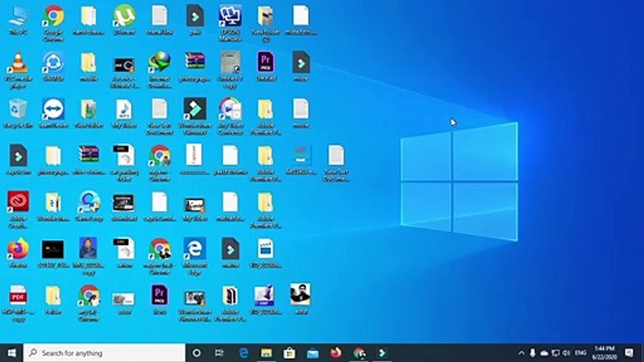Switch to Firefox on the taskbar
Screen dimensions: 644x362
[x=336, y=353]
